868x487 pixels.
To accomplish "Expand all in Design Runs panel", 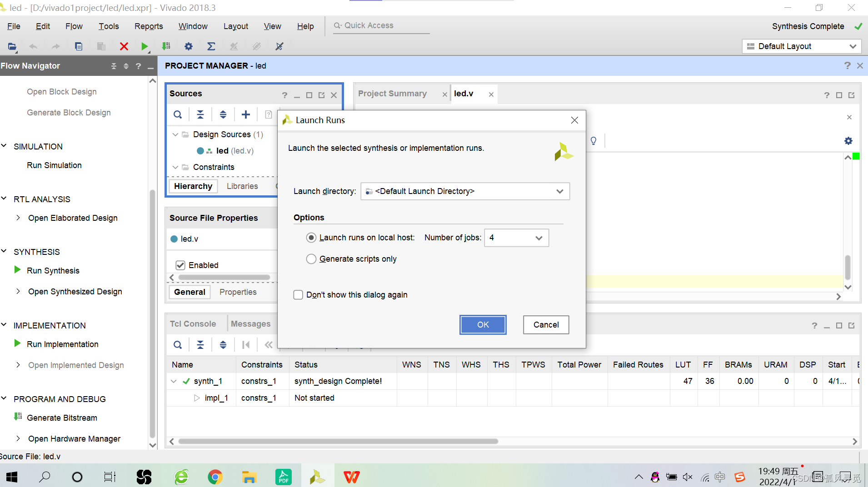I will tap(223, 345).
